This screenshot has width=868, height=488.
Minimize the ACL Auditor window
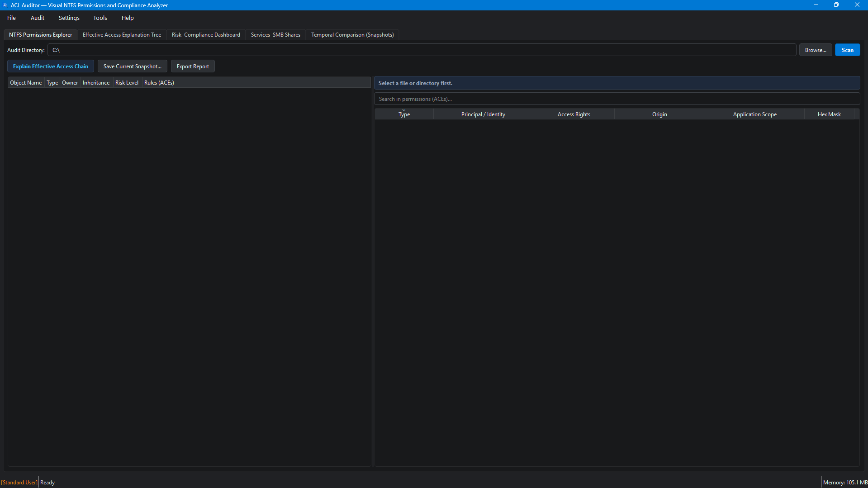click(816, 5)
